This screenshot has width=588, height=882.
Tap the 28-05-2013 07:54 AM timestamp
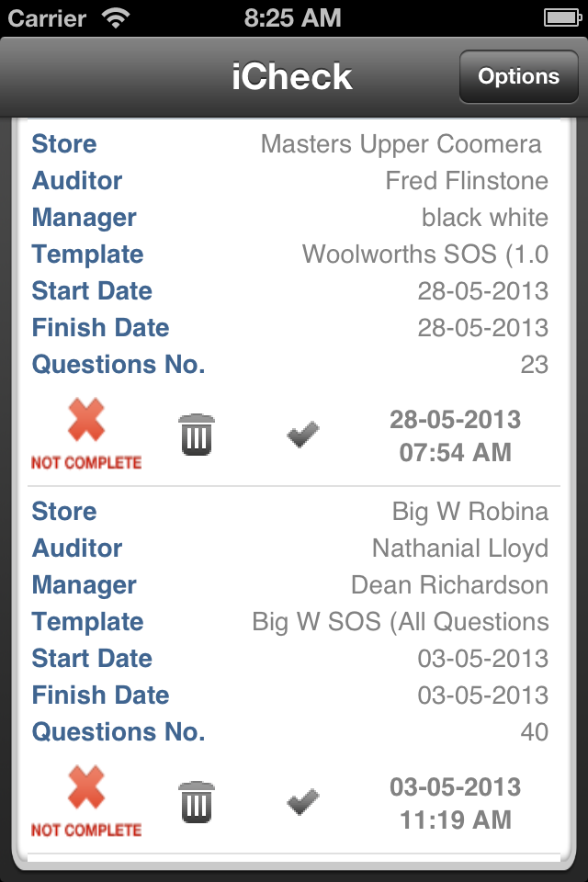455,435
